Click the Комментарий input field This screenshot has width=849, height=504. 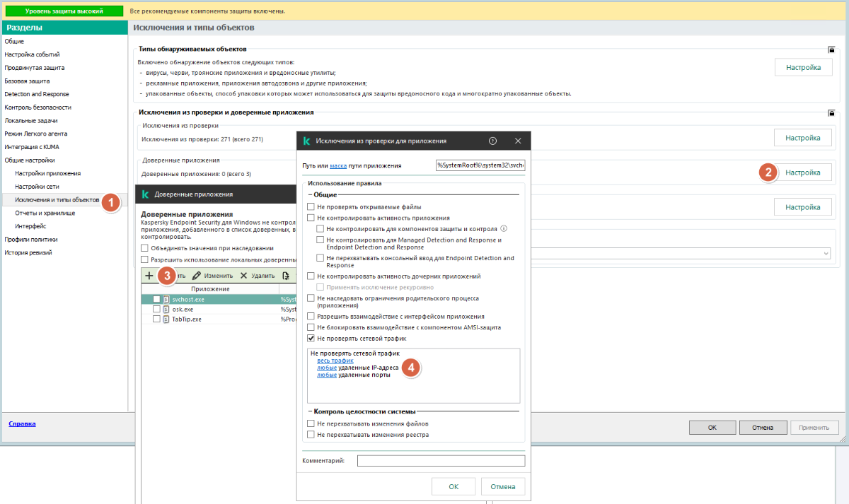pyautogui.click(x=441, y=461)
